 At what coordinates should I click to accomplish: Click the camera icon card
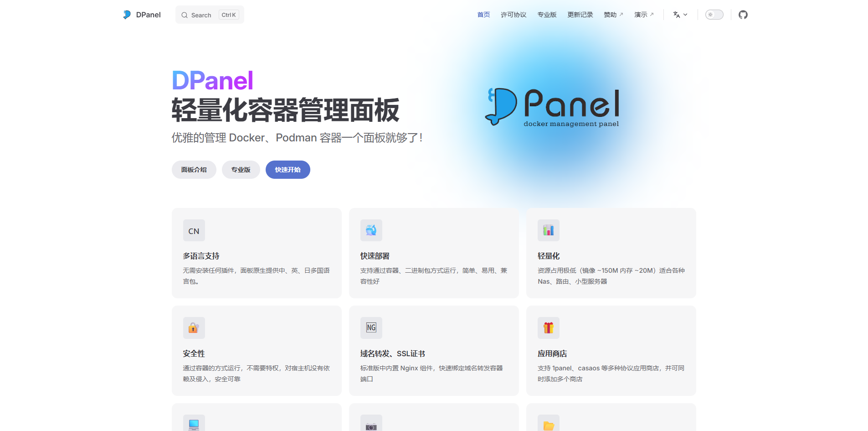click(371, 424)
